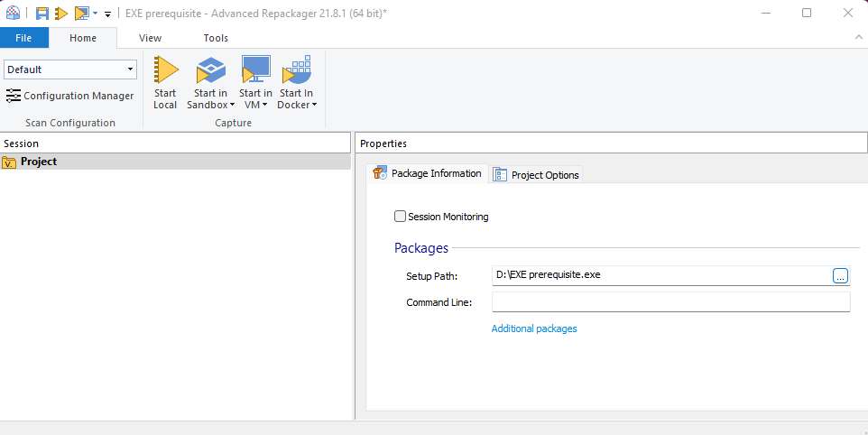The image size is (868, 435).
Task: Click the Properties panel header
Action: click(611, 143)
